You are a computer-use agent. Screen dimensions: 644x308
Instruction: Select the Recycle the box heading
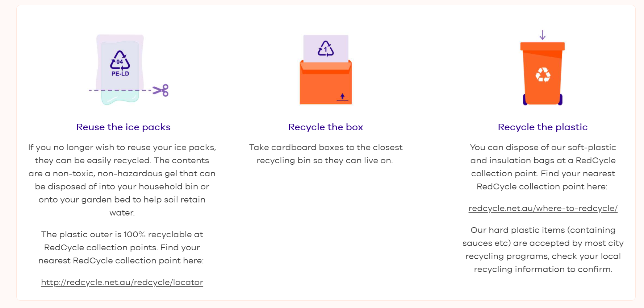click(326, 127)
